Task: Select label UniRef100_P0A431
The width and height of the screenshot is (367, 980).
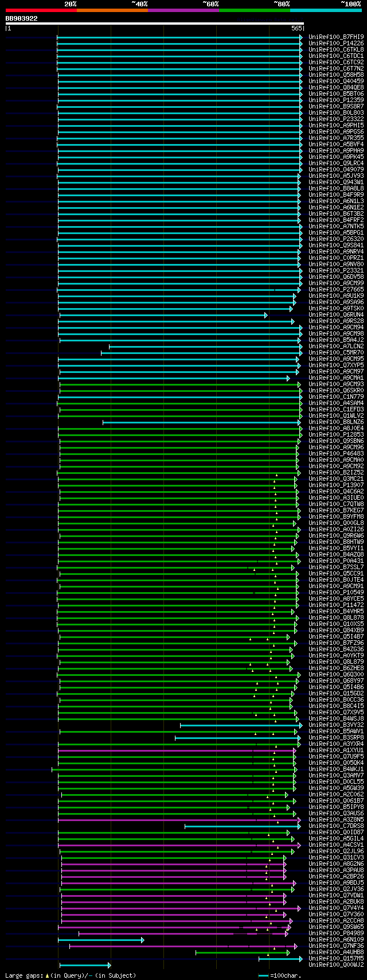Action: pyautogui.click(x=336, y=561)
